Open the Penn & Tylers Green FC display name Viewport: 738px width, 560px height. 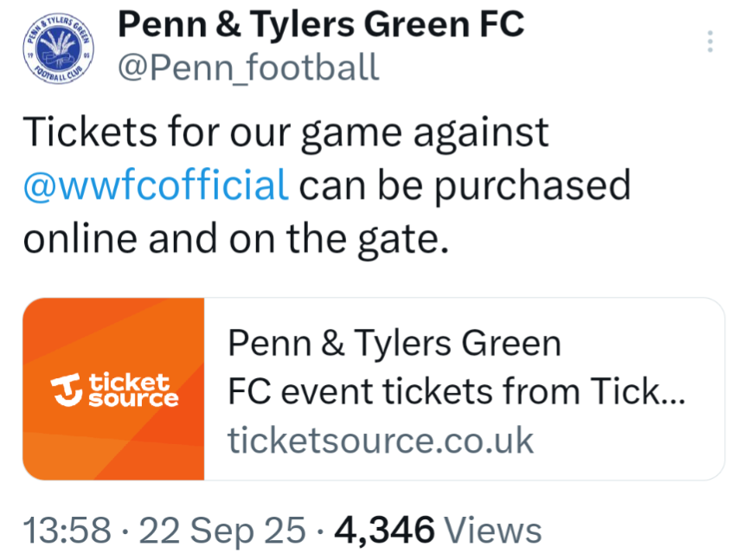pos(320,23)
